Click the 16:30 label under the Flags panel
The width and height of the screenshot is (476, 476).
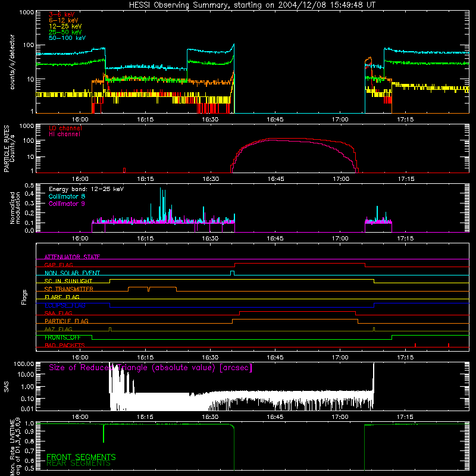pyautogui.click(x=210, y=358)
